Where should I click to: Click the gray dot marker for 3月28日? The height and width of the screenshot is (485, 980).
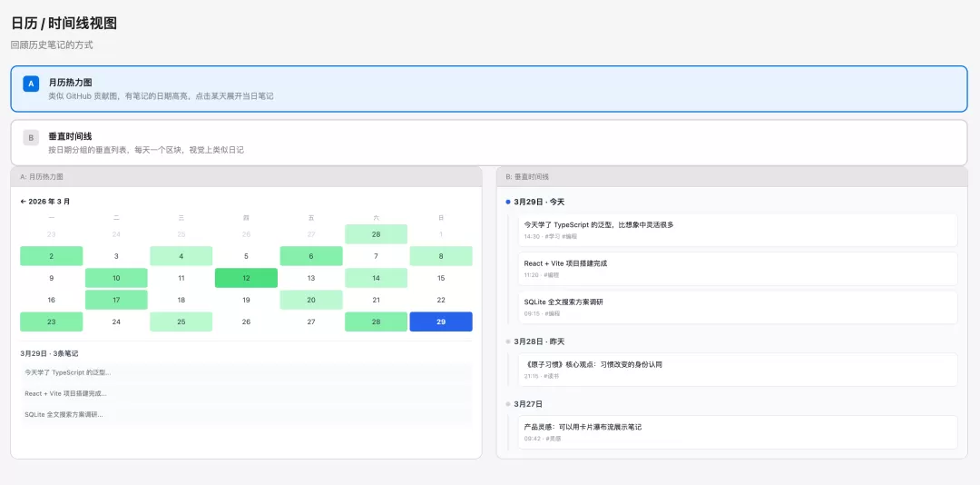coord(507,341)
